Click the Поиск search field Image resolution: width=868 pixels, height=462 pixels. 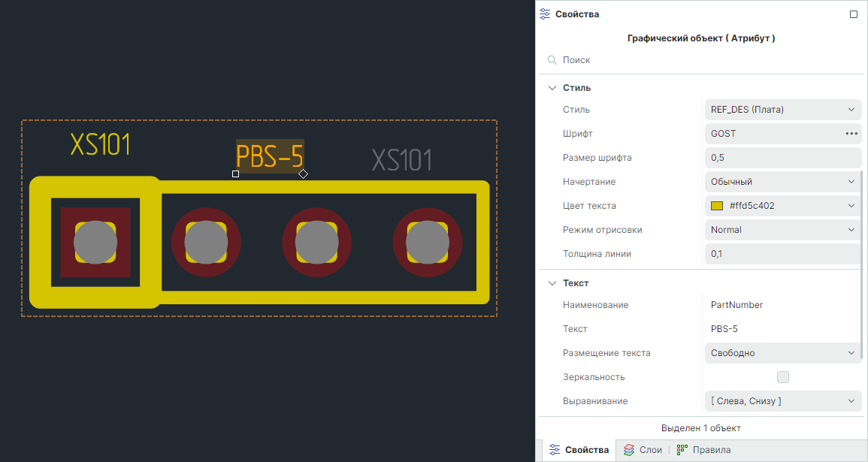point(701,60)
